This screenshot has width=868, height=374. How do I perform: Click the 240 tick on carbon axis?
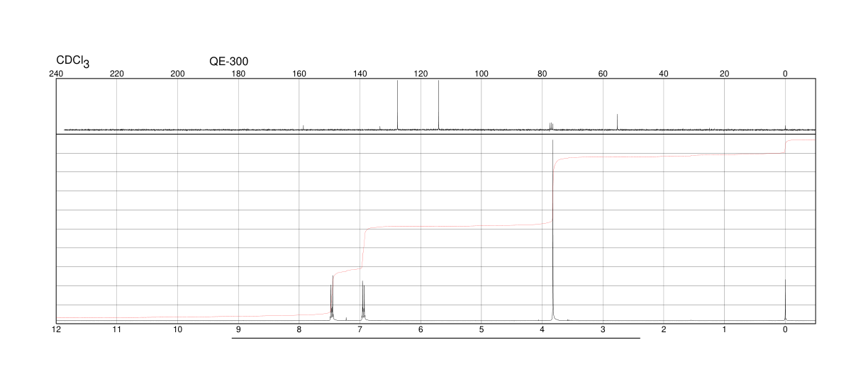coord(56,74)
